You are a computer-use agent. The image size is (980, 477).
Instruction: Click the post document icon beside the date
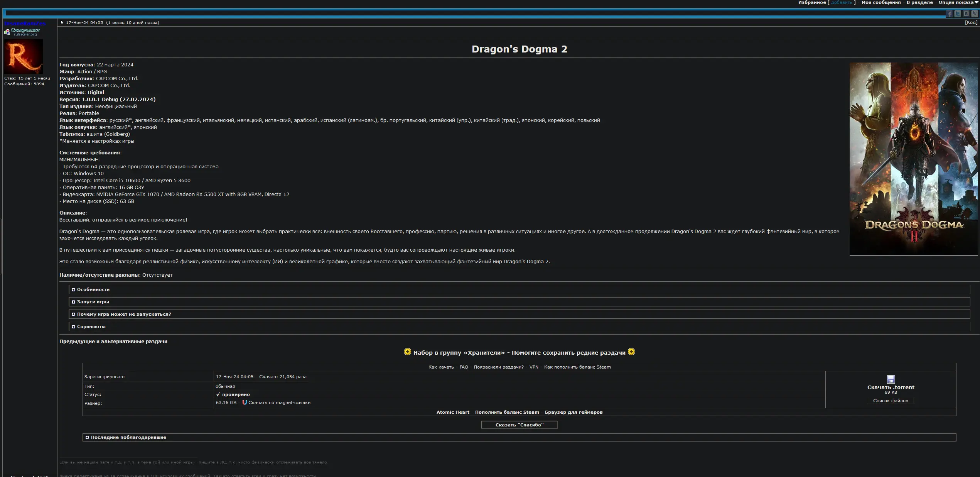(62, 22)
